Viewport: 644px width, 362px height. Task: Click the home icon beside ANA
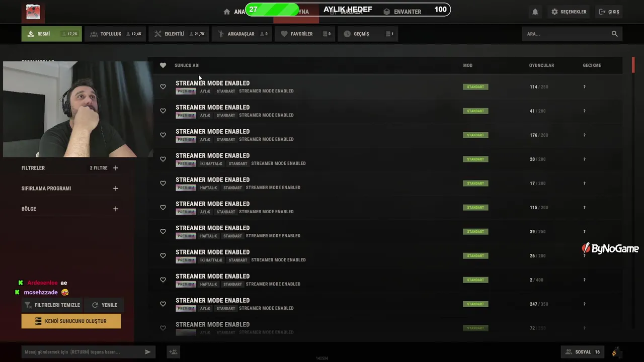[x=227, y=12]
